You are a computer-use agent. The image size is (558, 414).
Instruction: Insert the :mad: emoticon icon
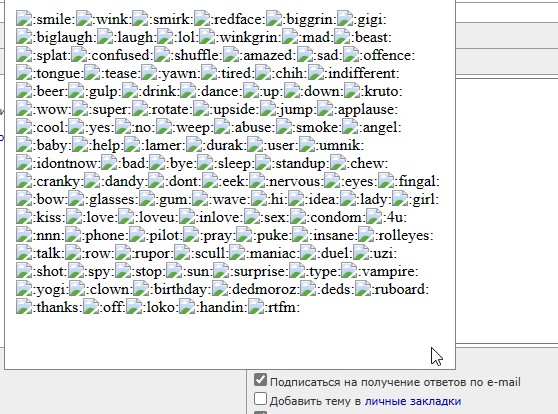click(290, 37)
